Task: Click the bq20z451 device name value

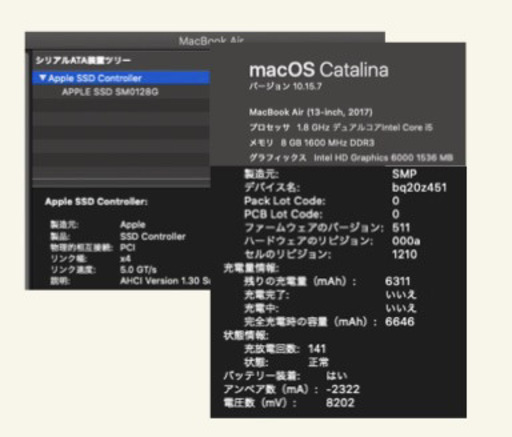Action: [419, 187]
